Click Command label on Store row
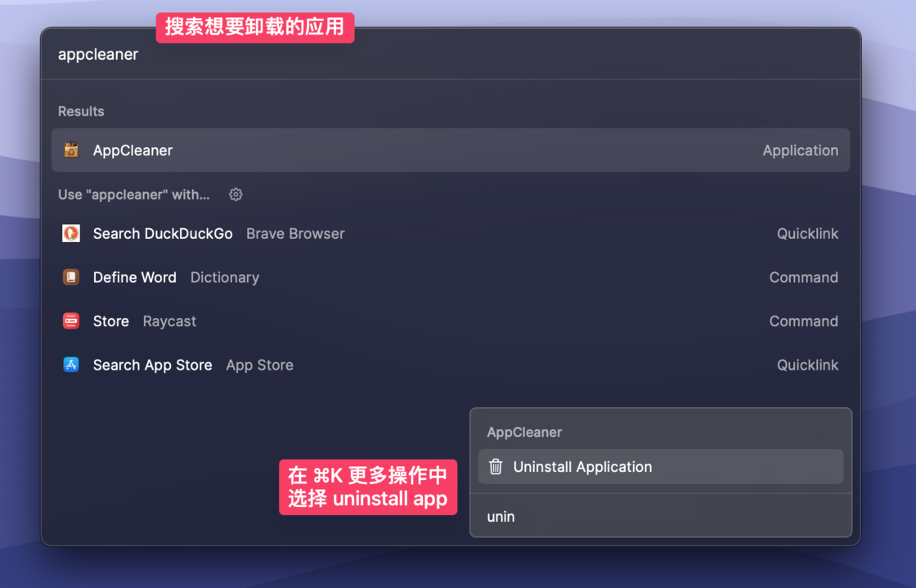The width and height of the screenshot is (916, 588). click(x=803, y=321)
